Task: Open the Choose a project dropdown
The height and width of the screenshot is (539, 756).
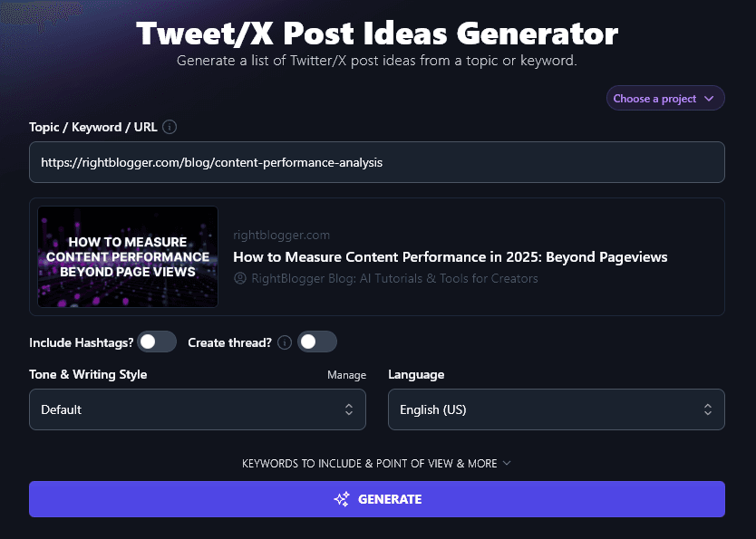Action: coord(664,98)
